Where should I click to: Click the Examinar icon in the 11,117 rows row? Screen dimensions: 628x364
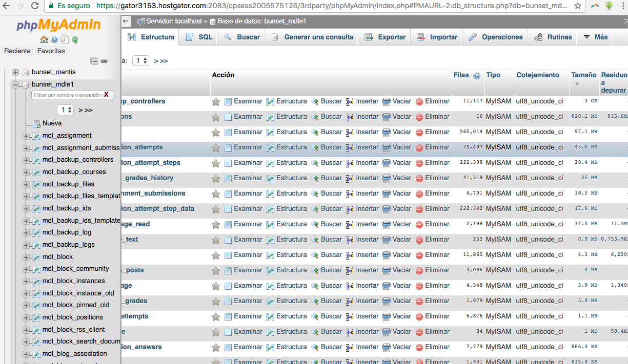point(228,101)
